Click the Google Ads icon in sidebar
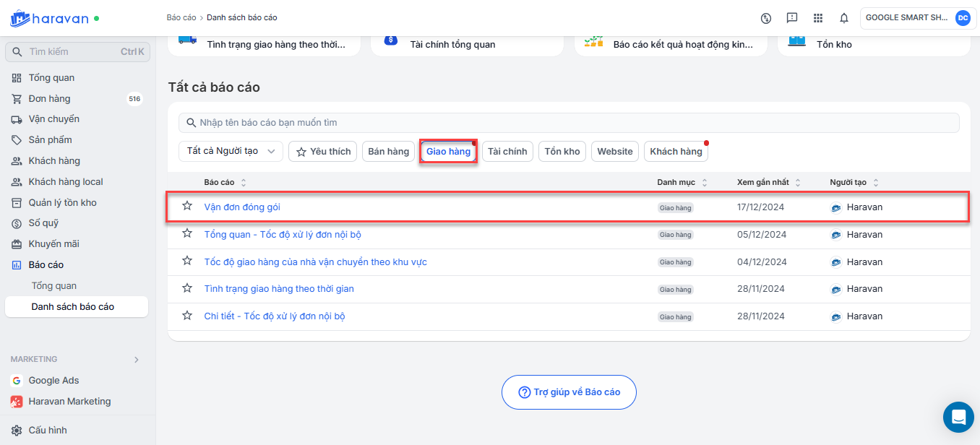 pyautogui.click(x=17, y=381)
